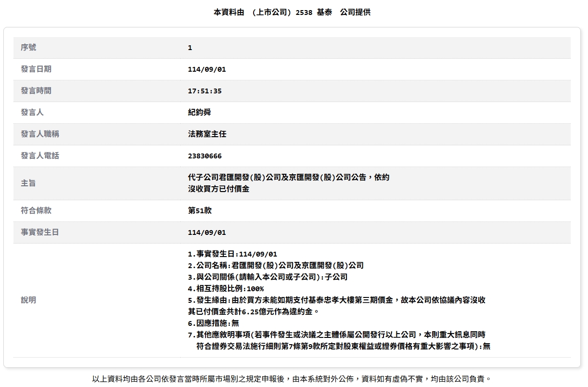
Task: Click the 發言人職稱 row label
Action: point(40,134)
